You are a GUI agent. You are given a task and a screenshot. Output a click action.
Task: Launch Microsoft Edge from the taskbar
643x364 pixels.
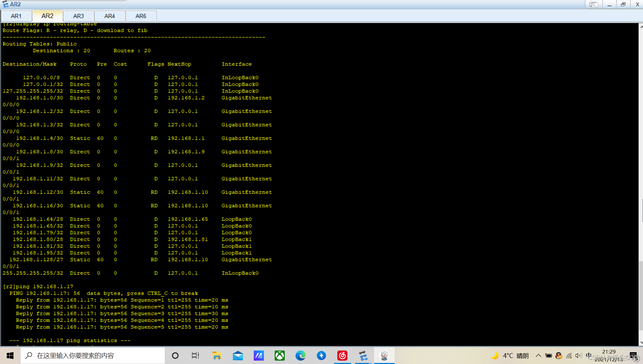[x=300, y=356]
